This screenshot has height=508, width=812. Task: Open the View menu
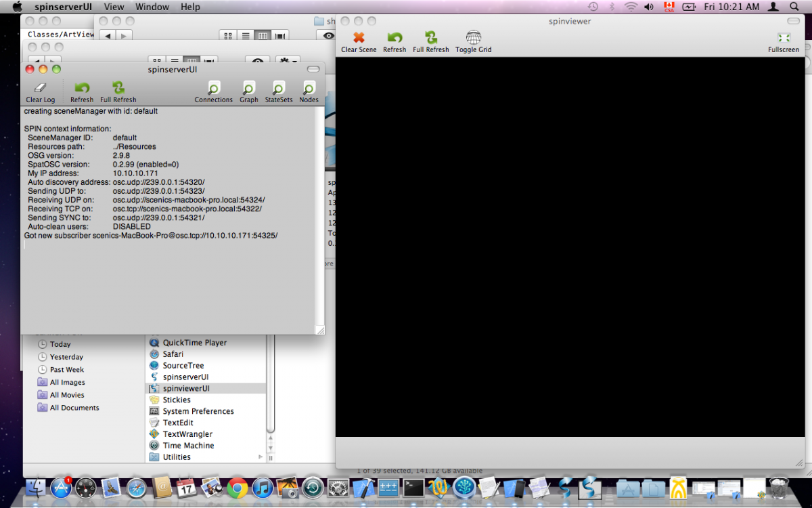[114, 7]
